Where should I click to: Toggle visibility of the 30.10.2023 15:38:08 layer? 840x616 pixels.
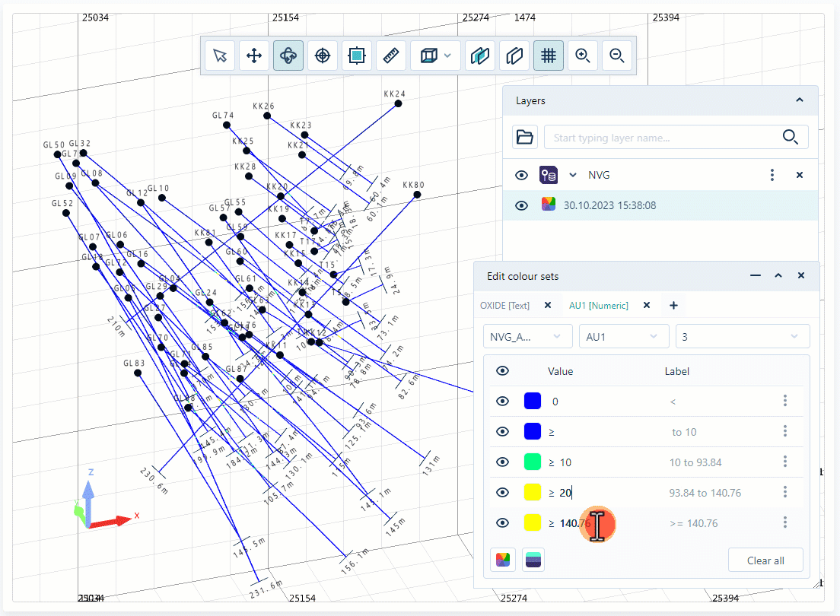521,205
